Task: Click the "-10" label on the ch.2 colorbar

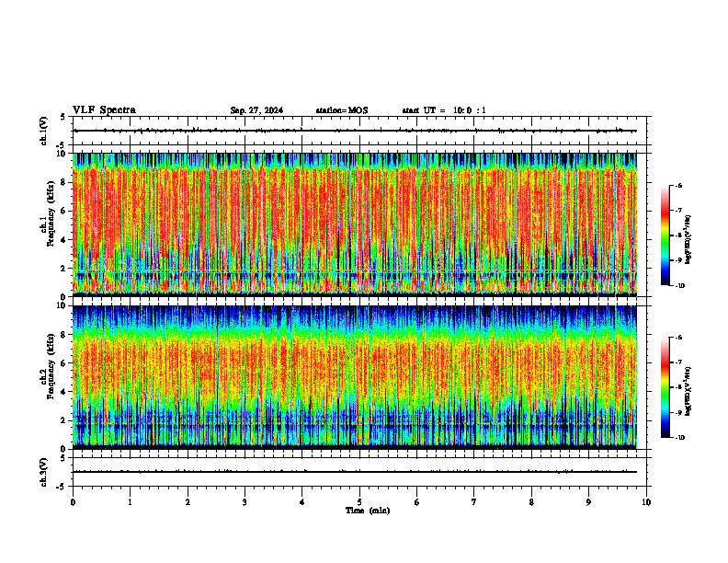Action: [x=679, y=438]
